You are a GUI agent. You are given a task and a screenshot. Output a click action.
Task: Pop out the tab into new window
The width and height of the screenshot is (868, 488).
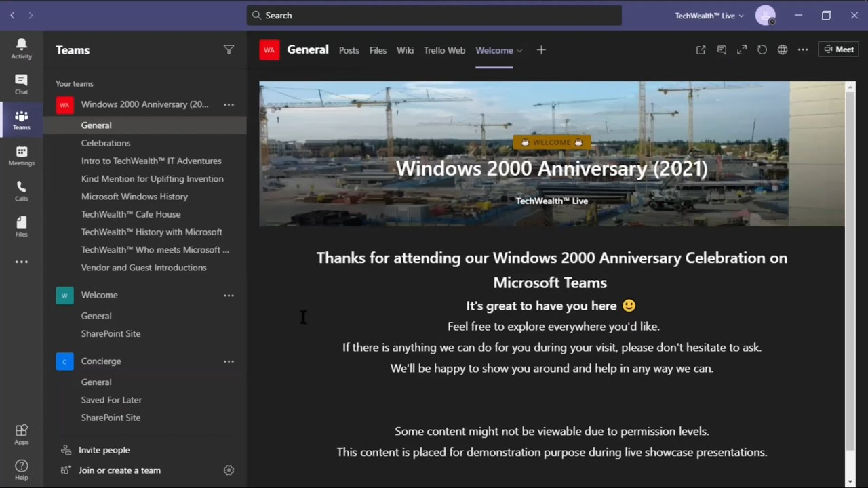(x=701, y=49)
